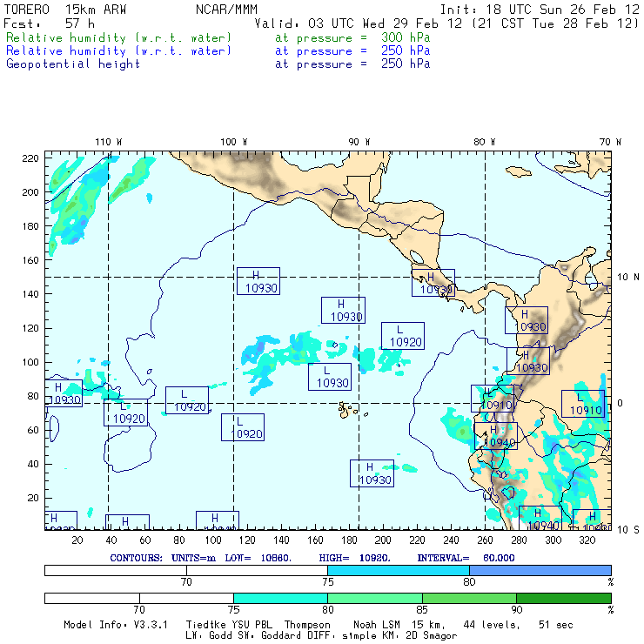Screen dimensions: 644x644
Task: Select the '44 levels,' text
Action: click(492, 625)
